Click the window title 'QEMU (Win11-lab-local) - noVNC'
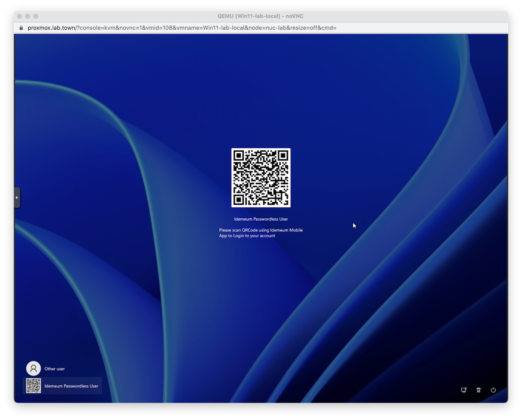Screen dimensions: 522x420 coord(261,16)
